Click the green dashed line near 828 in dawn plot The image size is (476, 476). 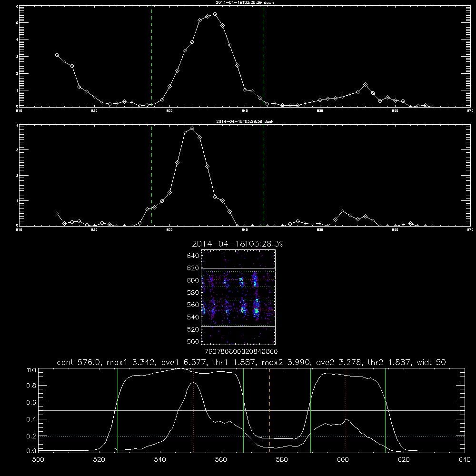tap(151, 56)
